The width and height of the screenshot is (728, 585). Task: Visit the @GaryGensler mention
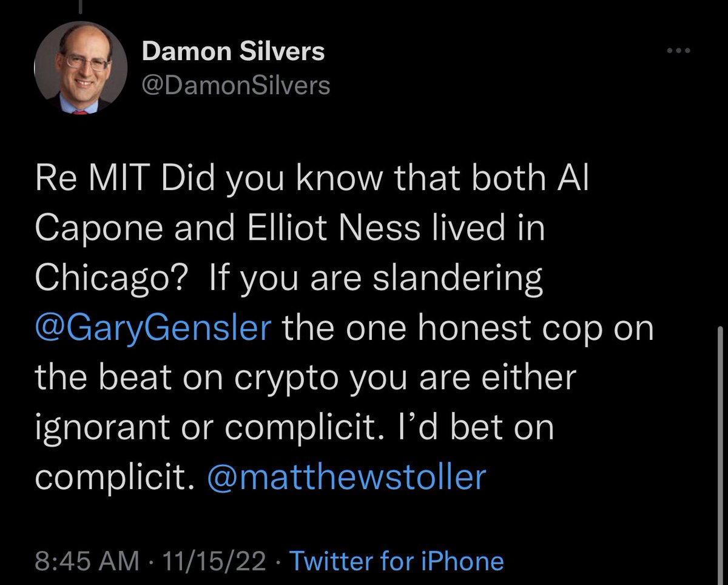pyautogui.click(x=152, y=330)
